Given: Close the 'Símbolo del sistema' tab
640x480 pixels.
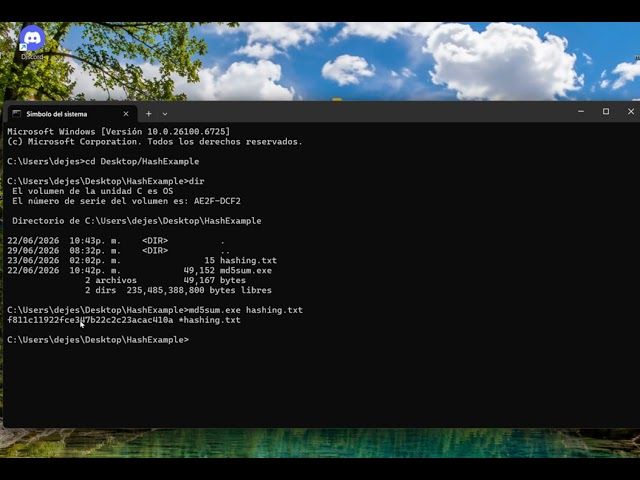Looking at the screenshot, I should point(126,114).
